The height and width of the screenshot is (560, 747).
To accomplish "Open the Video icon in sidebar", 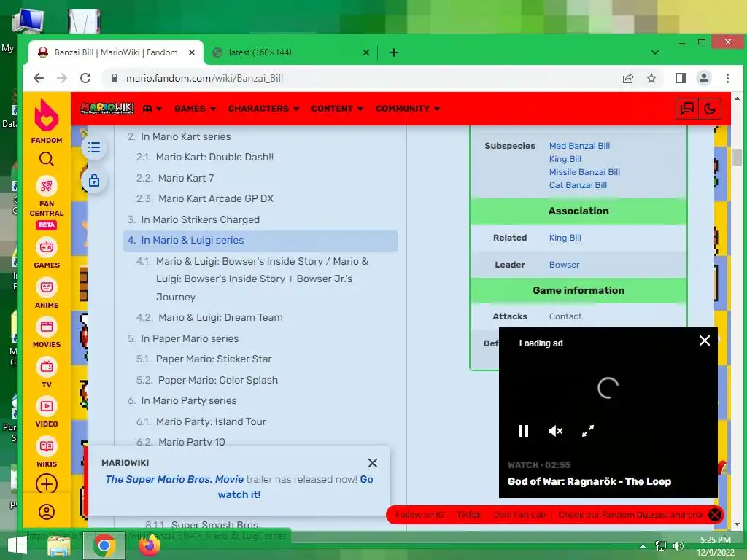I will coord(46,406).
